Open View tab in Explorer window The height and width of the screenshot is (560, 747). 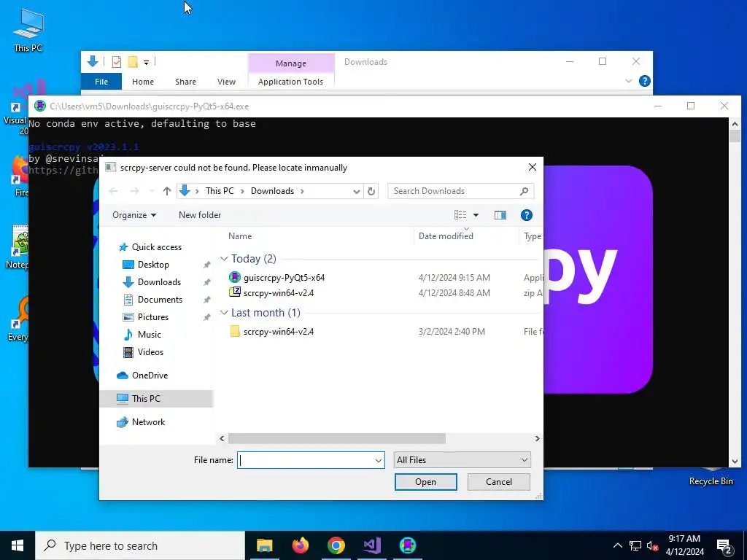[226, 82]
